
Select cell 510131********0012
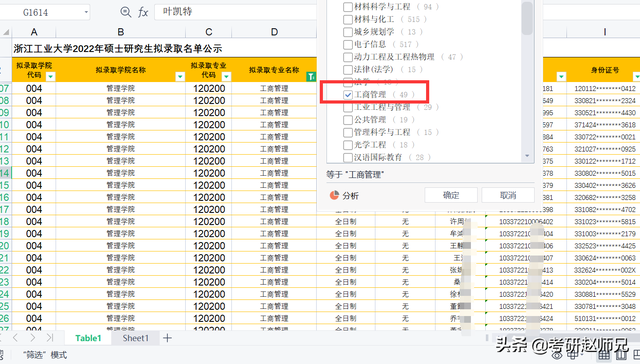tap(605, 318)
